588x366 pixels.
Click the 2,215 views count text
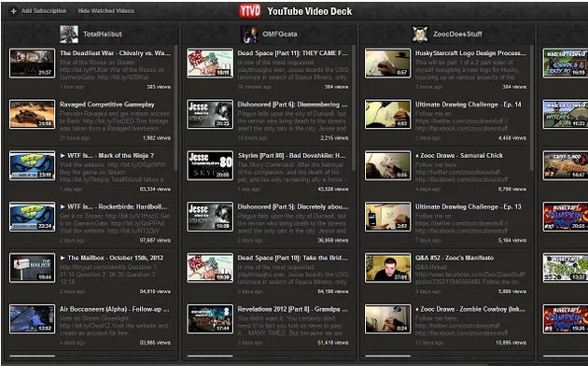[334, 138]
